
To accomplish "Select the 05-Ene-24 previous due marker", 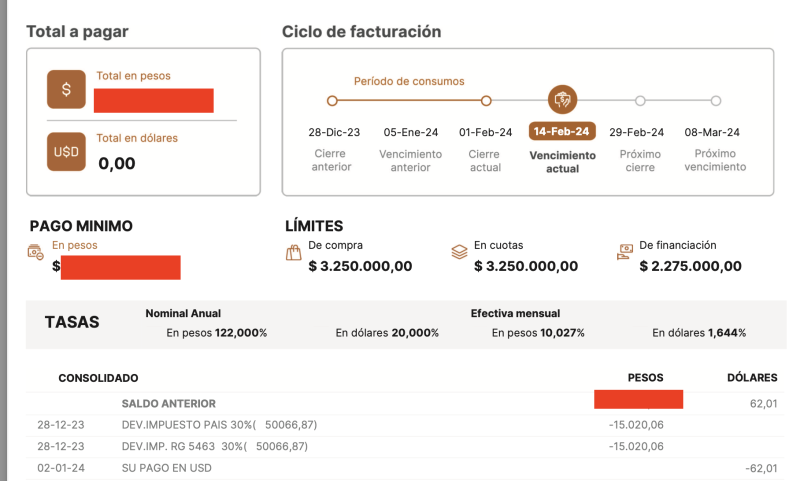I will point(409,101).
